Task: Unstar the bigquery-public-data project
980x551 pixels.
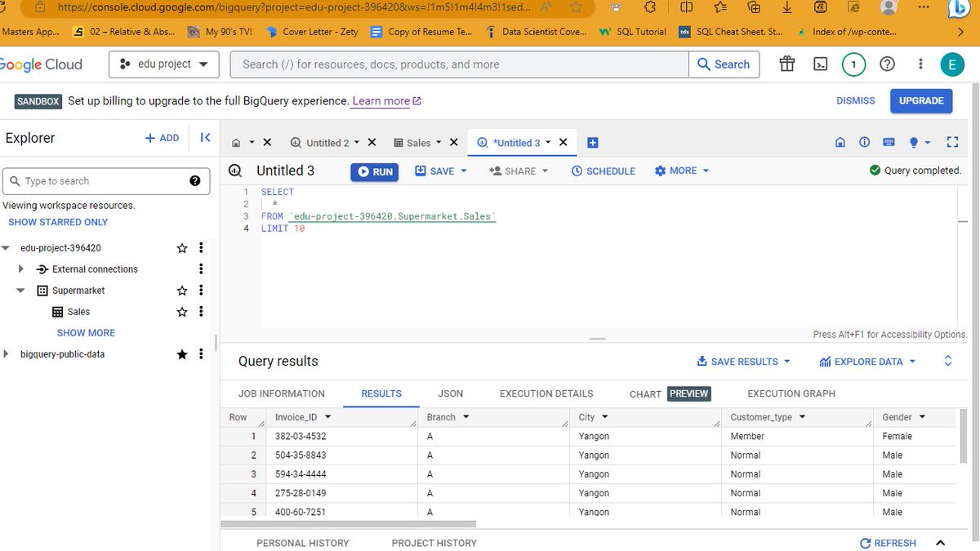Action: coord(182,353)
